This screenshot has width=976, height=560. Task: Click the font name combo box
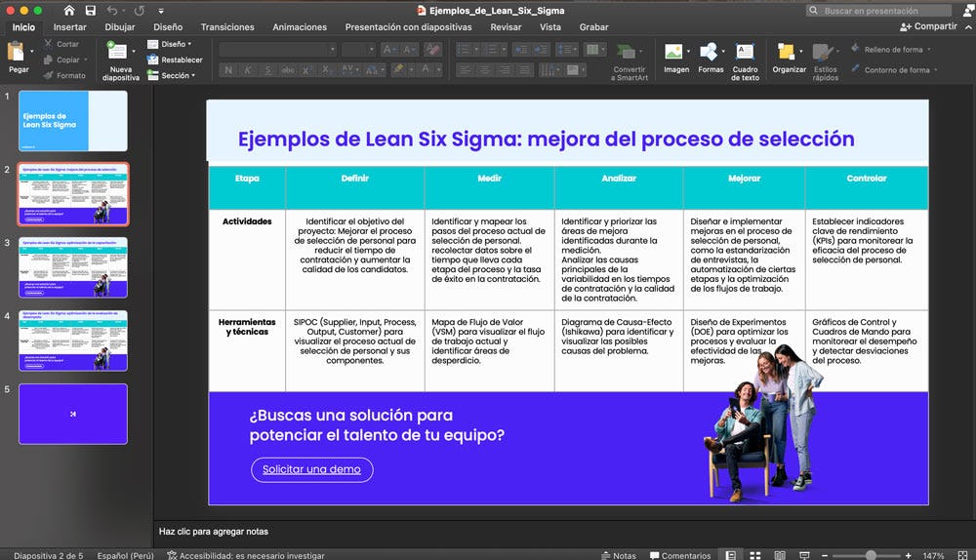[277, 49]
